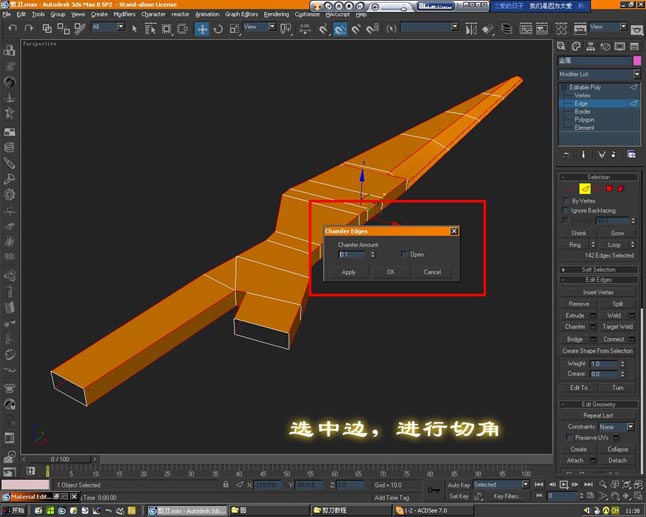Enable the Open checkbox in Chamfer Edges dialog

click(x=404, y=254)
